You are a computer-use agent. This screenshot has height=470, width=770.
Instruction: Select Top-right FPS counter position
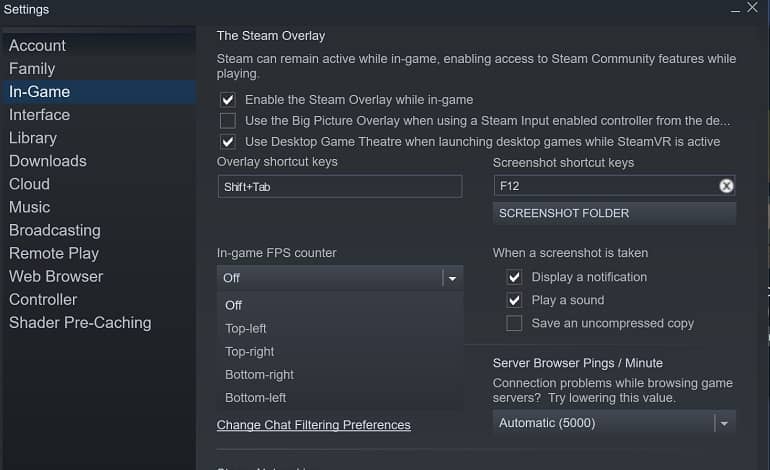click(250, 351)
